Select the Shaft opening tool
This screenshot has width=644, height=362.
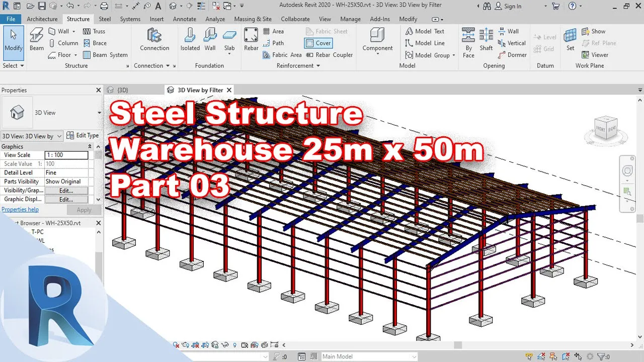(x=486, y=40)
